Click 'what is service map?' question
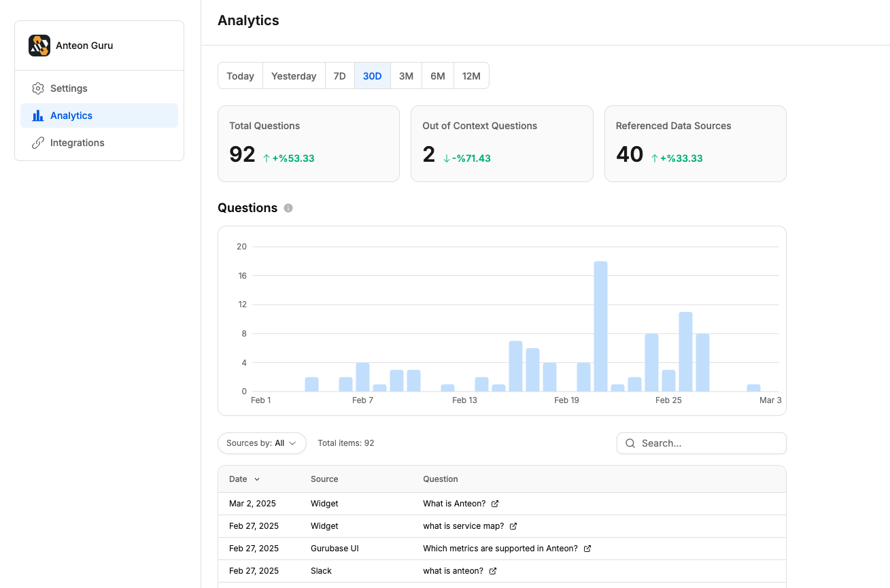Viewport: 890px width, 588px height. pos(464,526)
